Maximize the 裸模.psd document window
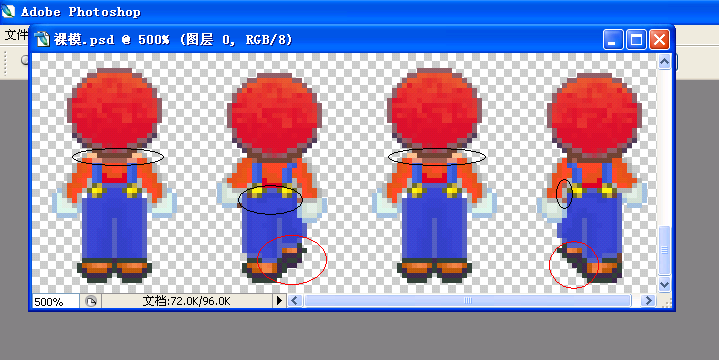Image resolution: width=719 pixels, height=360 pixels. click(x=636, y=40)
